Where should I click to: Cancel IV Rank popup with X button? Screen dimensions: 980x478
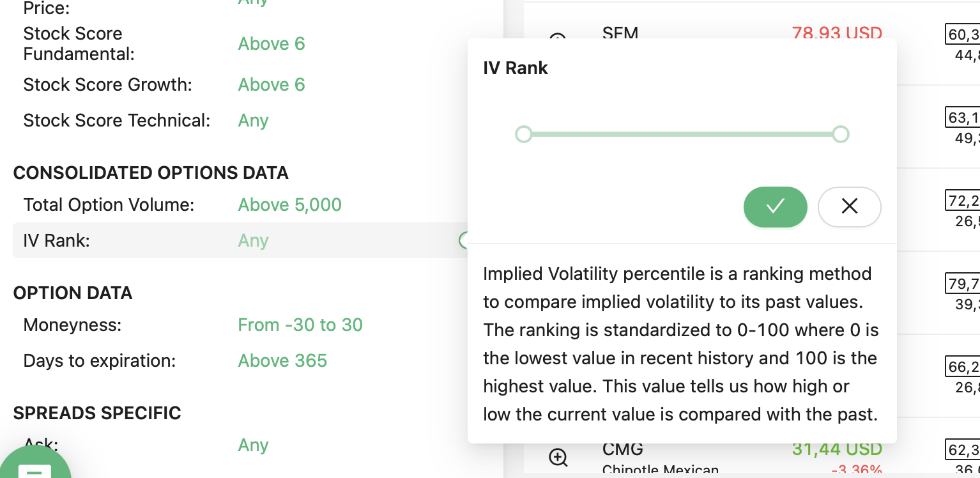tap(849, 206)
